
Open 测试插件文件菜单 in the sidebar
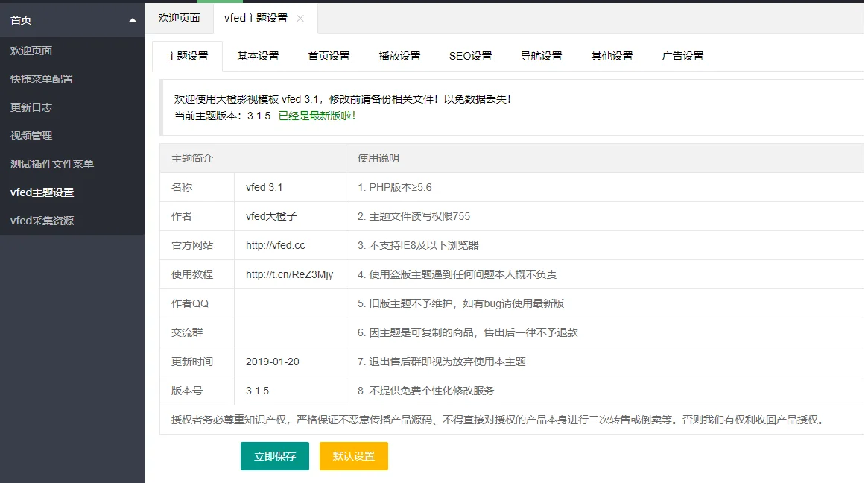point(72,164)
